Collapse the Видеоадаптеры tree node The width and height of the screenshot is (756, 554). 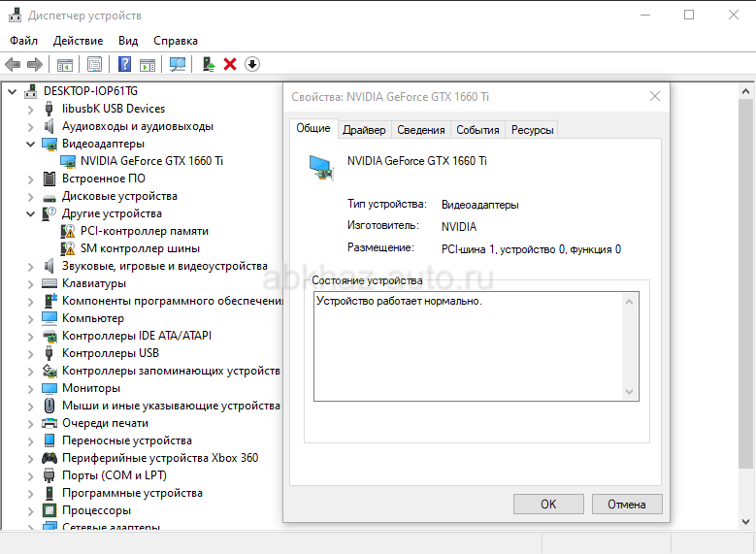31,144
